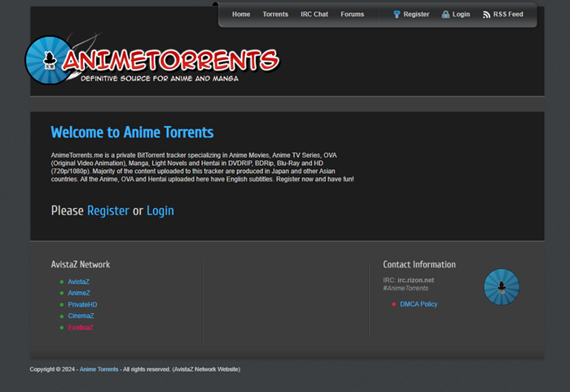Click the irc.rizon.net contact text
Screen dimensions: 570x392
(415, 281)
